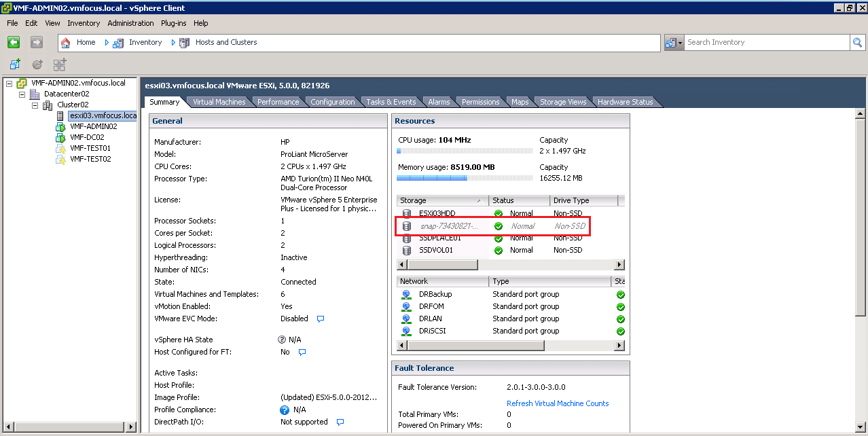Click in the Search Inventory field
Viewport: 868px width, 436px height.
[x=766, y=42]
